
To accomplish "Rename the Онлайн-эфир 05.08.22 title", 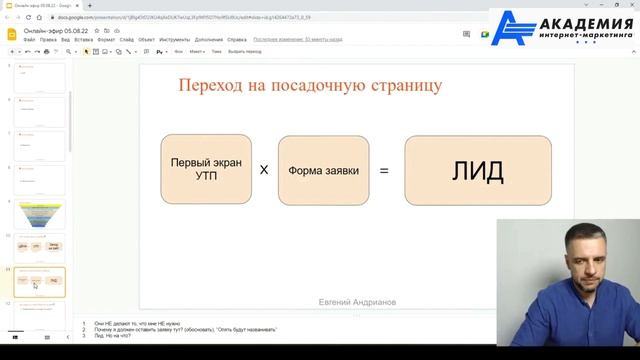I will click(x=56, y=31).
